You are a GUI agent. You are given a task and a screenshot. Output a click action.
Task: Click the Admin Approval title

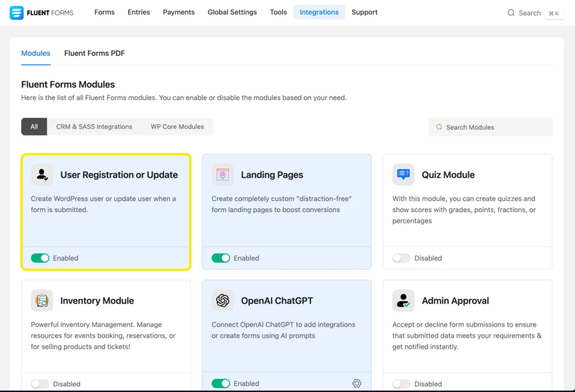coord(455,300)
